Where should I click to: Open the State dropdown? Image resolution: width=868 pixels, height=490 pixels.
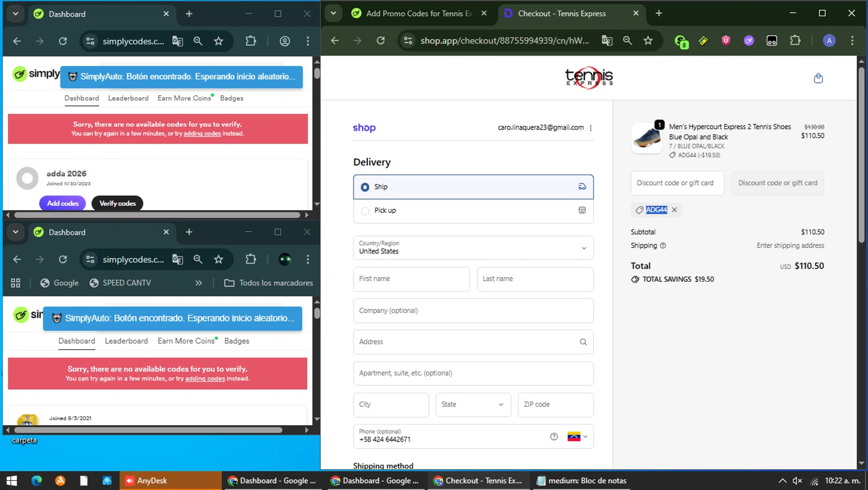pos(473,404)
